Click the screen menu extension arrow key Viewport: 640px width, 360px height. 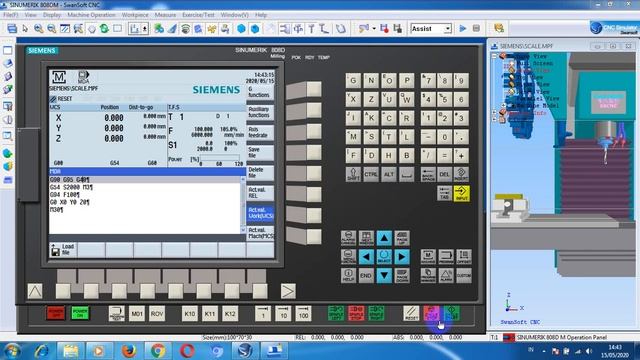(288, 291)
